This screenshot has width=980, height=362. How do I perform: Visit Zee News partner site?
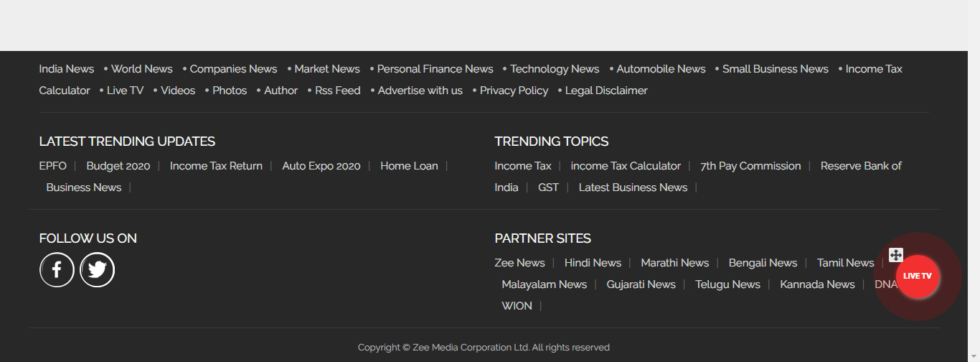point(519,263)
